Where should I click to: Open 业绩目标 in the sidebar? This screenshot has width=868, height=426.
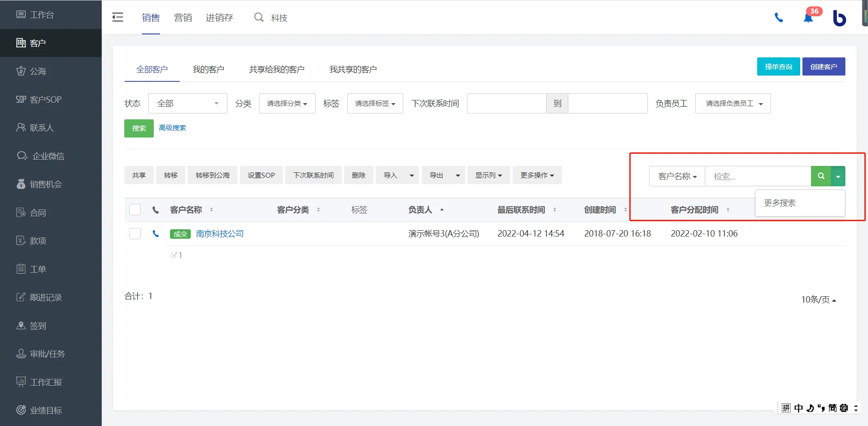(51, 410)
